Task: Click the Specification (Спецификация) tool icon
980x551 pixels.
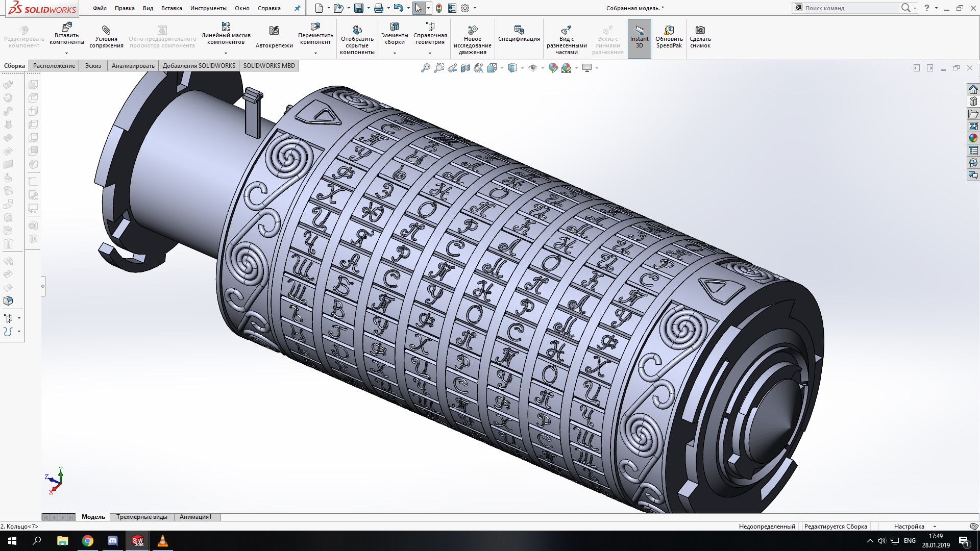Action: pos(519,30)
